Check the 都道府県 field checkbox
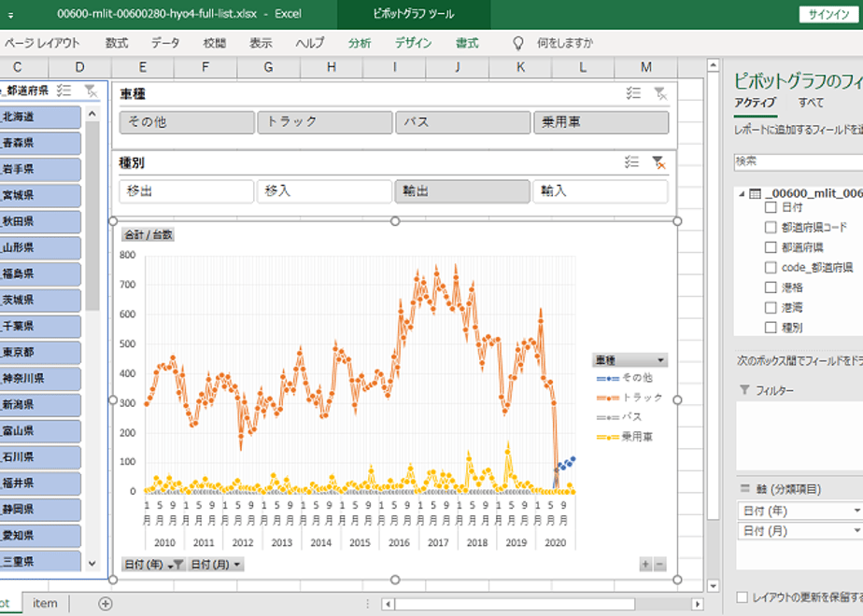This screenshot has width=863, height=616. click(771, 247)
